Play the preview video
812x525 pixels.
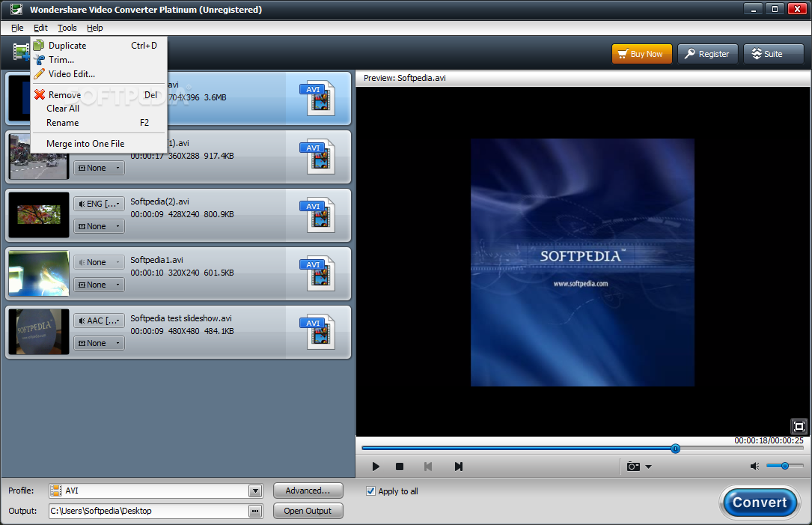(x=376, y=467)
